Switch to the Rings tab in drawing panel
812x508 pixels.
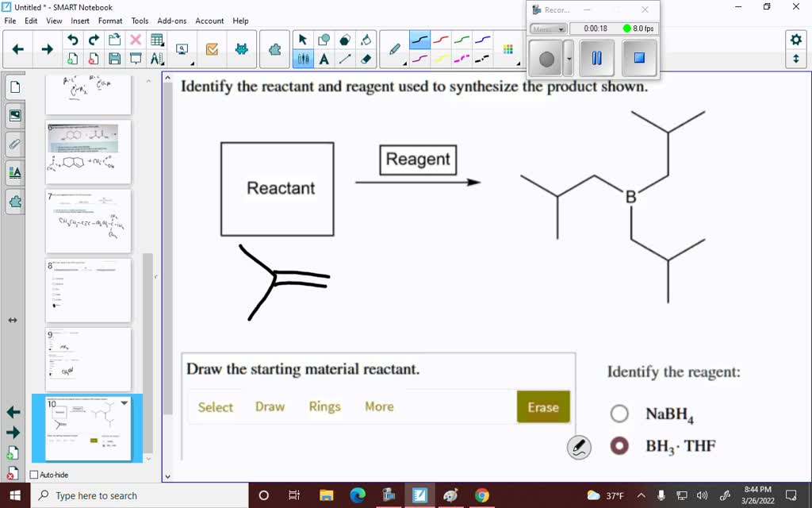(324, 406)
